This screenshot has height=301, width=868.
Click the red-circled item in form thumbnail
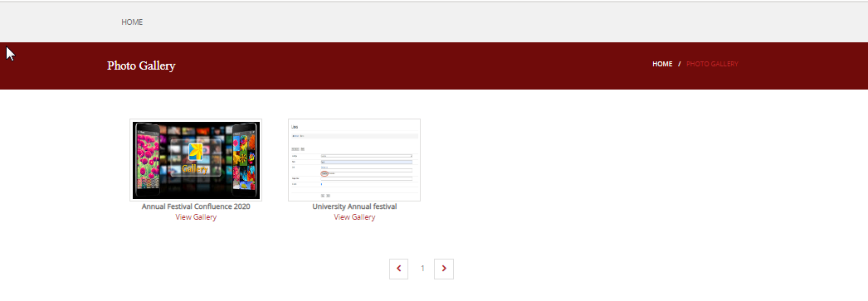tap(324, 174)
